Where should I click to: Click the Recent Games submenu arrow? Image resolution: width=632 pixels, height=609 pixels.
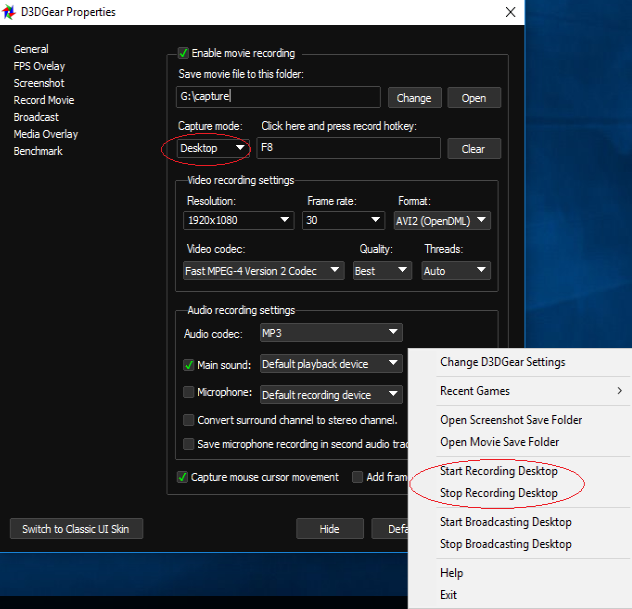coord(620,391)
